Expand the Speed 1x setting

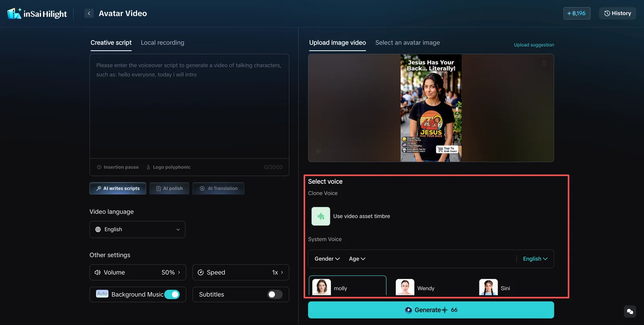[241, 272]
